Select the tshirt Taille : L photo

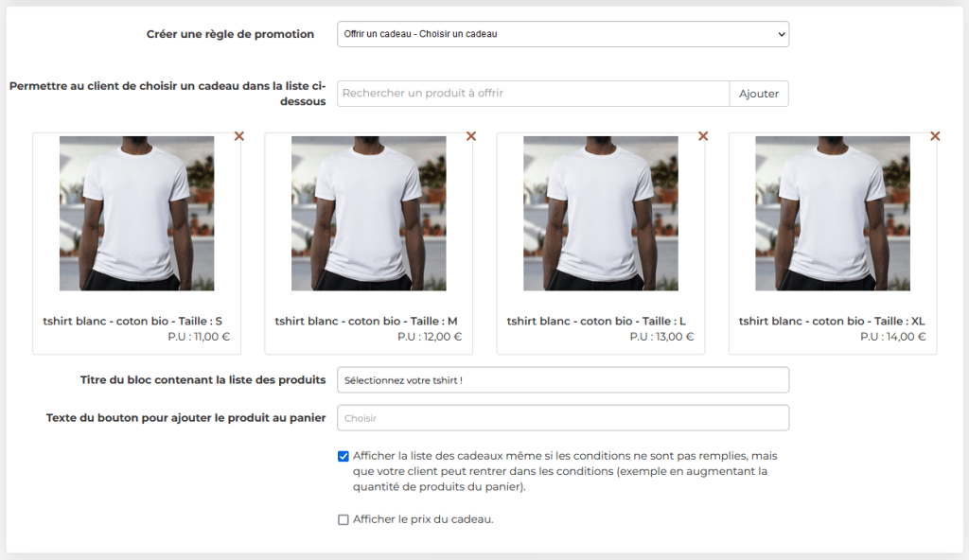coord(601,213)
